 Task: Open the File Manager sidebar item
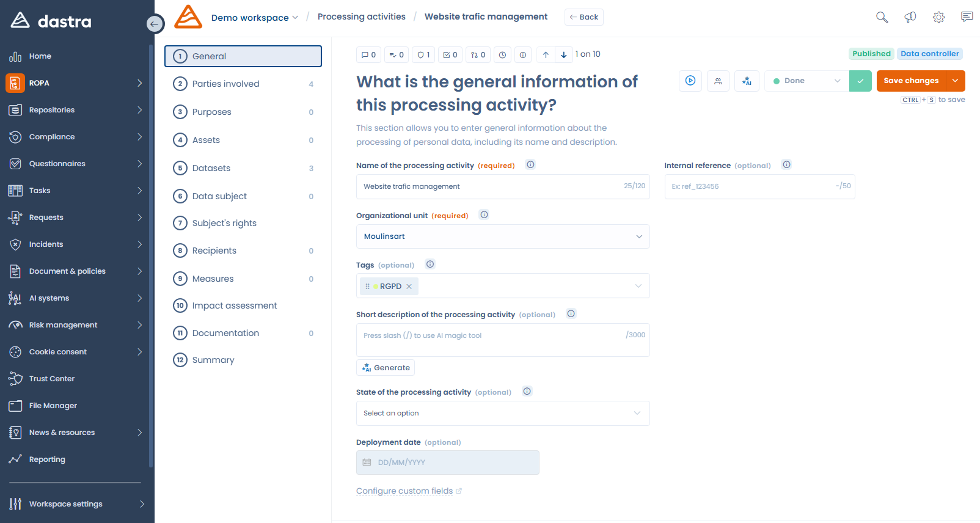pyautogui.click(x=53, y=406)
